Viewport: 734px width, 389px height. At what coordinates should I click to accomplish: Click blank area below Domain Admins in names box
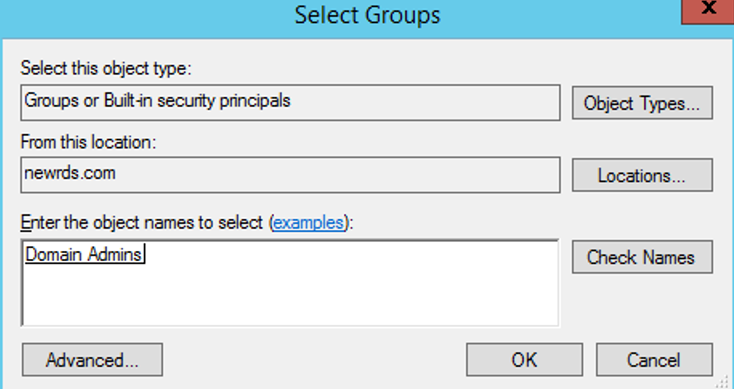pyautogui.click(x=290, y=297)
